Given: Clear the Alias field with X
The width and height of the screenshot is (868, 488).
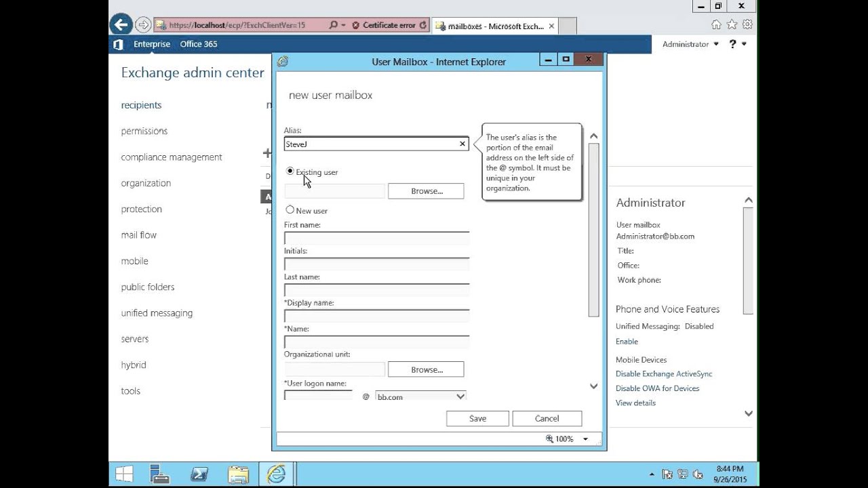Looking at the screenshot, I should 462,144.
